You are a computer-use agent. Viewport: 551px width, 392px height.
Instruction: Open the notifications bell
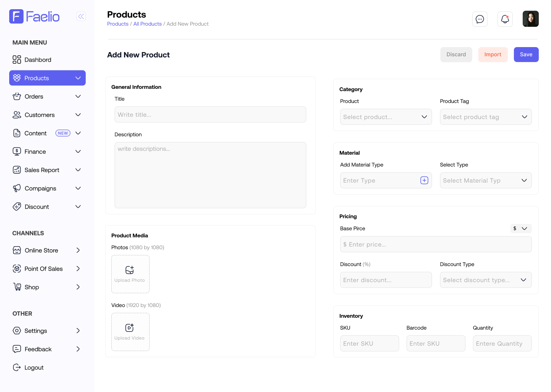click(x=505, y=19)
